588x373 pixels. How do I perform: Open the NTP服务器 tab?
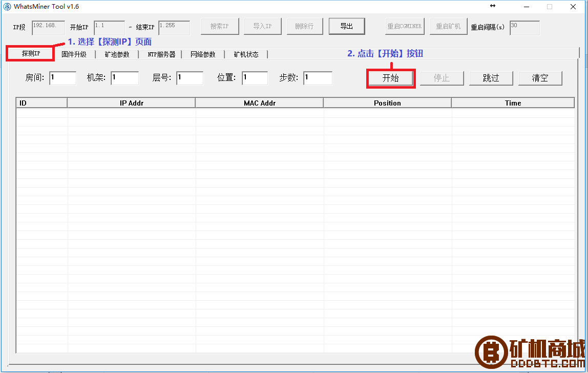[x=161, y=54]
